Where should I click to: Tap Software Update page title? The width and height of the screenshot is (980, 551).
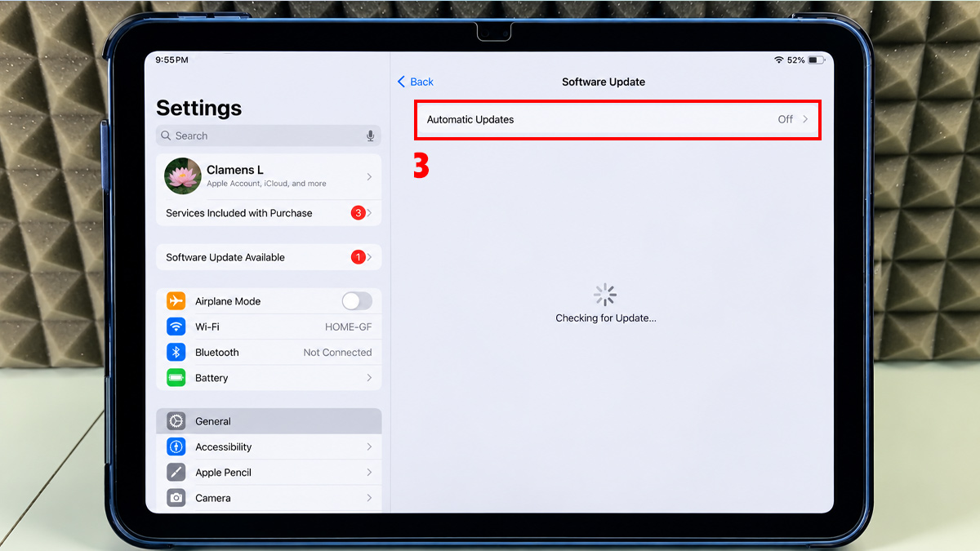tap(604, 82)
